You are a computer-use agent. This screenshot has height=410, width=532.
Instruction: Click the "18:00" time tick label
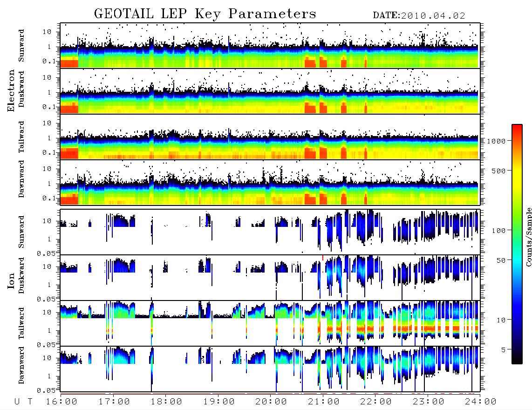(166, 402)
